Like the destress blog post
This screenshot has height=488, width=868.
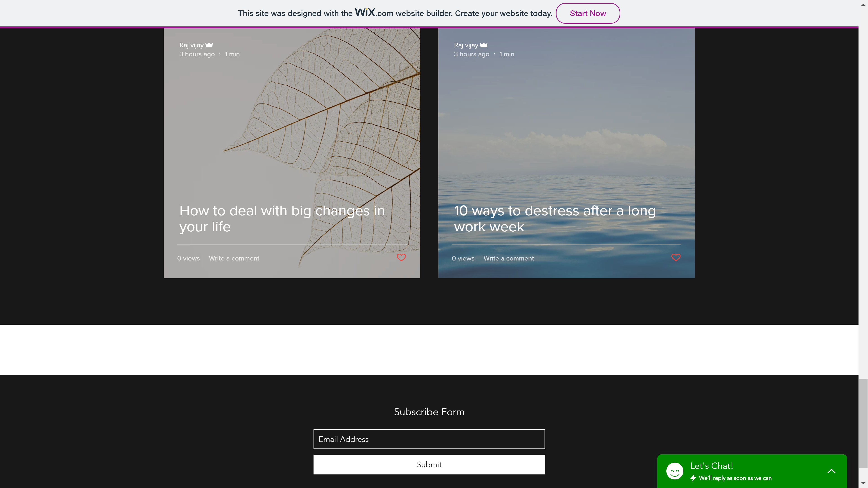[676, 258]
